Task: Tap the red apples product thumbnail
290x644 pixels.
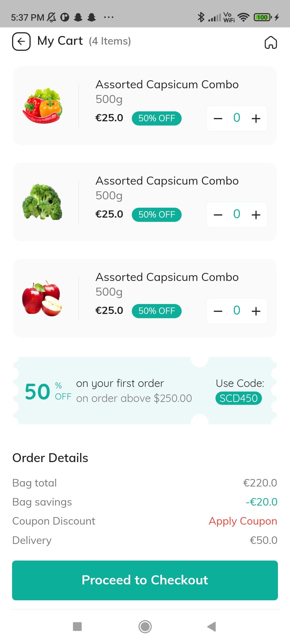Action: tap(42, 298)
